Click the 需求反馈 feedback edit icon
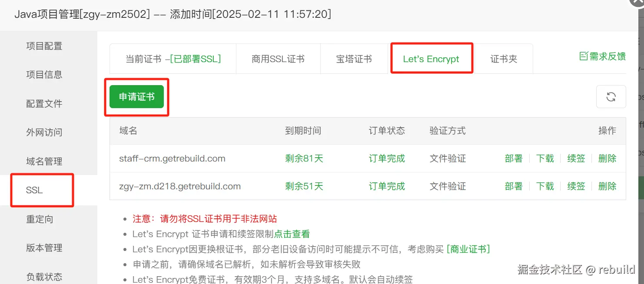This screenshot has height=284, width=644. coord(584,56)
